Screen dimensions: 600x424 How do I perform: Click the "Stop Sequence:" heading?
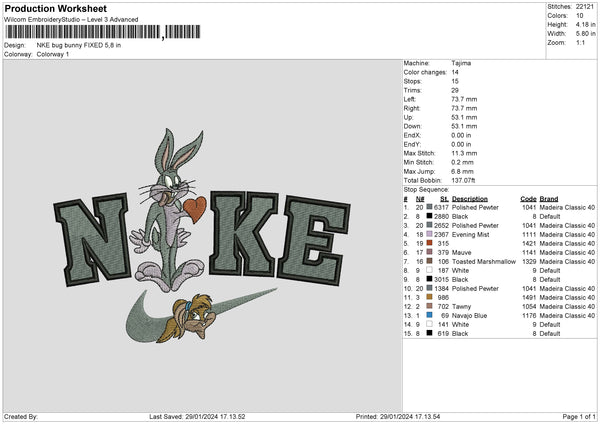pyautogui.click(x=426, y=189)
